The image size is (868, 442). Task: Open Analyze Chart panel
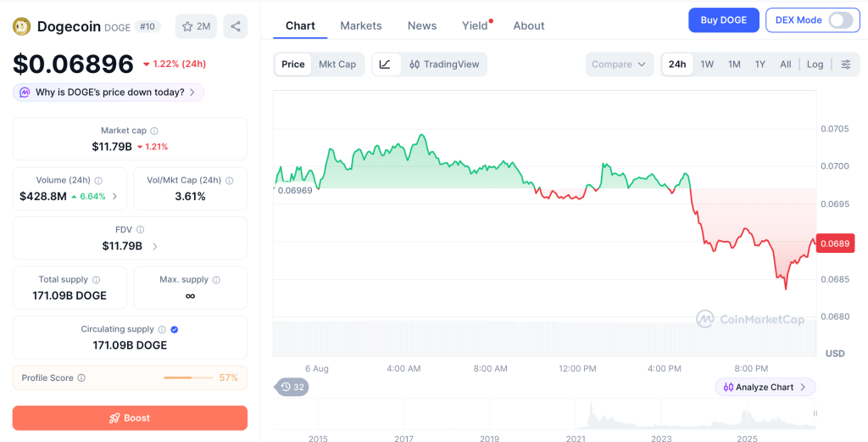(x=765, y=387)
